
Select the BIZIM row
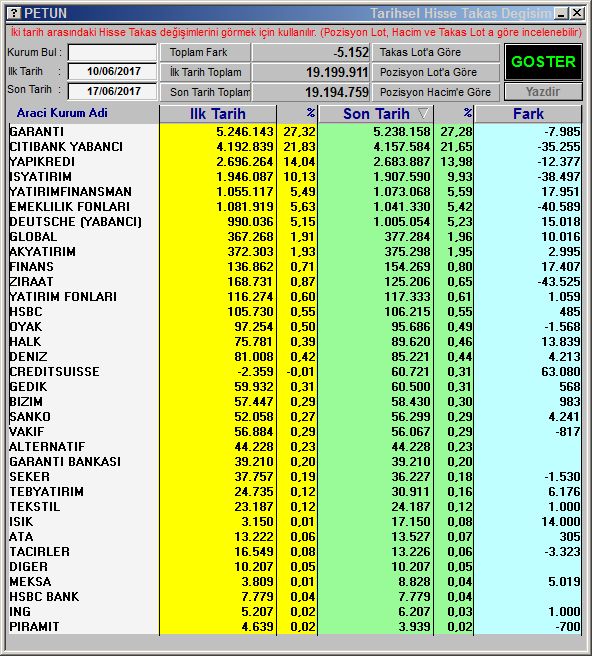[295, 402]
